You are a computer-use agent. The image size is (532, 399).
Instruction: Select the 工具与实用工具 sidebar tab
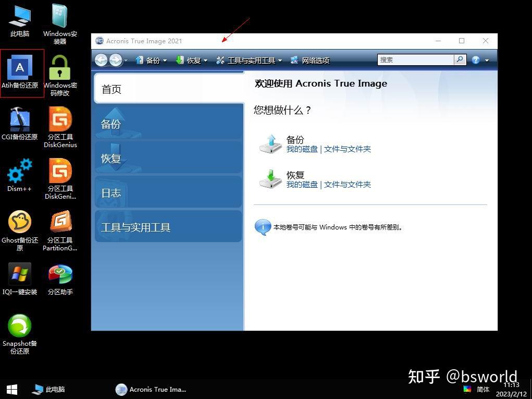(x=168, y=227)
